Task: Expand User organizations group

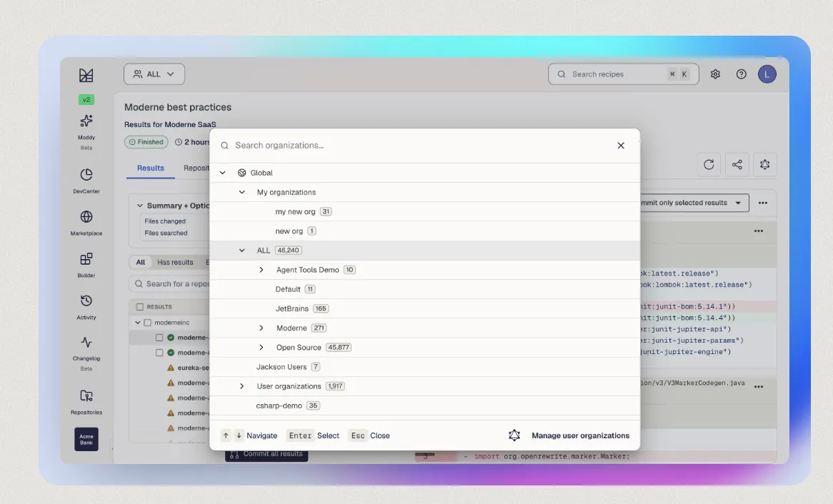Action: click(241, 386)
